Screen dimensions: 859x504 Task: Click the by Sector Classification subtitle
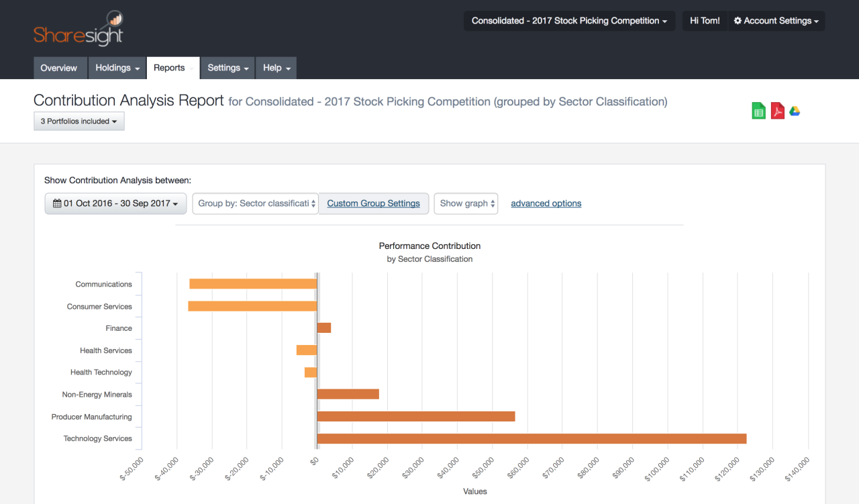coord(429,259)
